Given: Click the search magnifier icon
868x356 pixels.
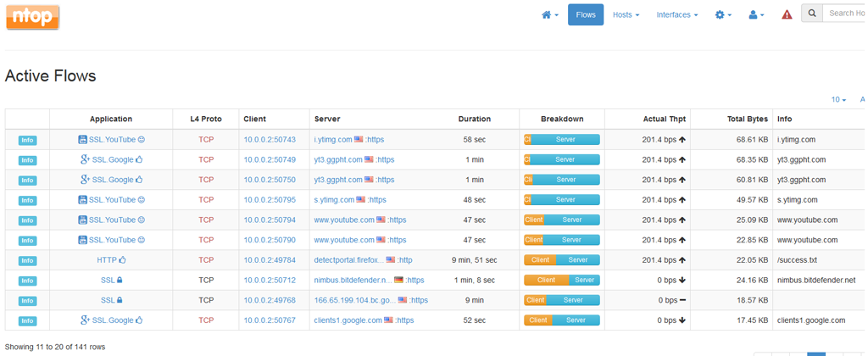Looking at the screenshot, I should tap(811, 14).
